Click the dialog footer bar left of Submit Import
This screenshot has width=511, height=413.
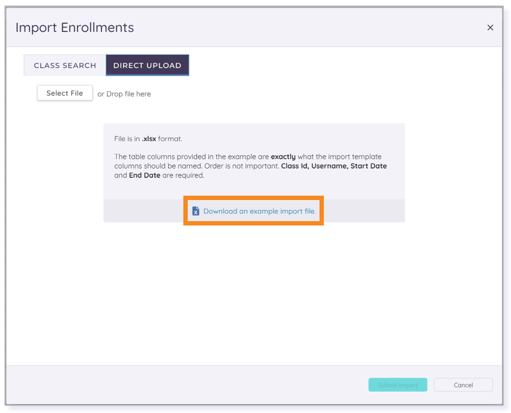[187, 385]
